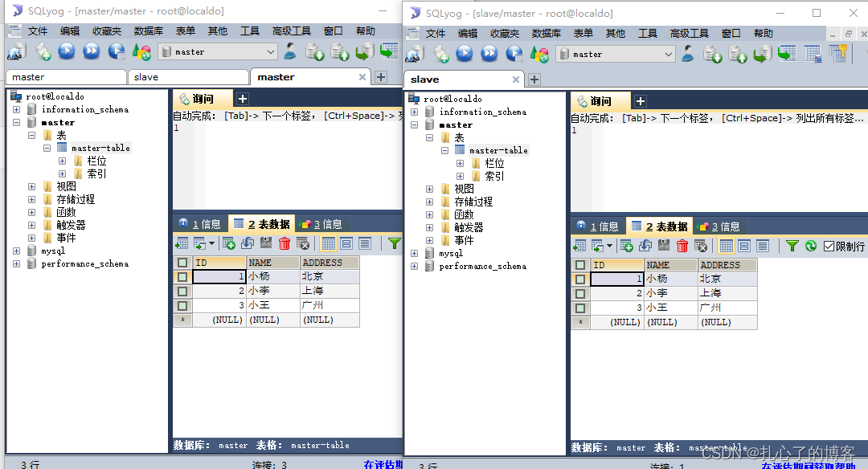Click the red trash delete row icon in the left data grid toolbar
The image size is (868, 469).
point(285,243)
